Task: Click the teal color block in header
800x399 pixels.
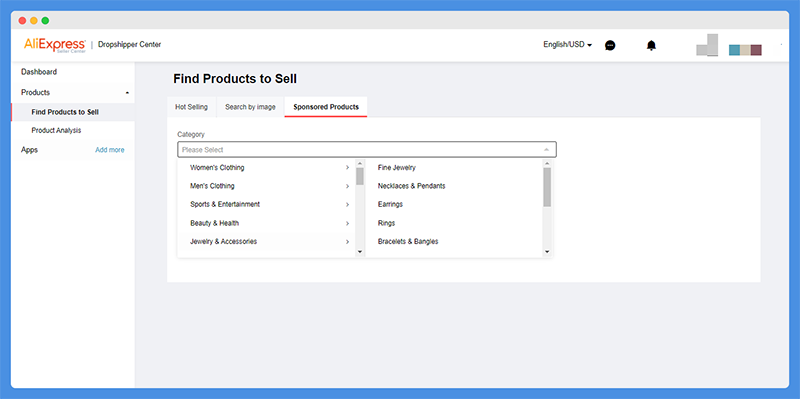Action: (x=734, y=50)
